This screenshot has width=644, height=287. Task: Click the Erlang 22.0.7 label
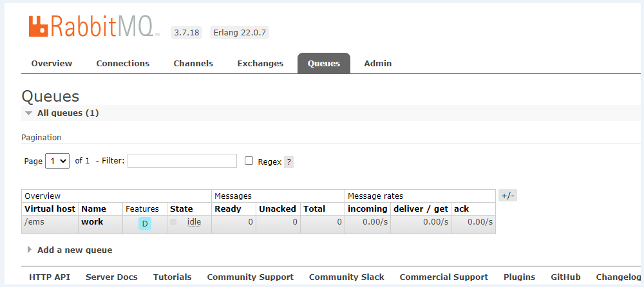click(240, 33)
